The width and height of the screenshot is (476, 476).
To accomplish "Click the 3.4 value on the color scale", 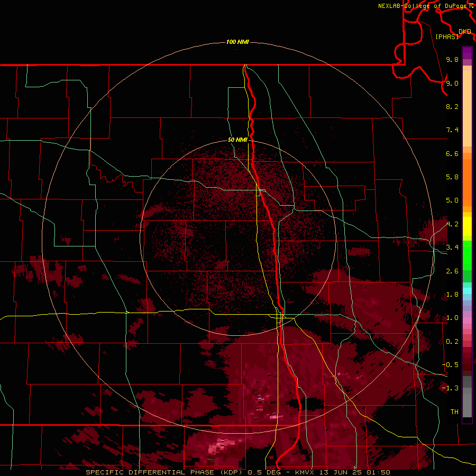I will coord(452,248).
